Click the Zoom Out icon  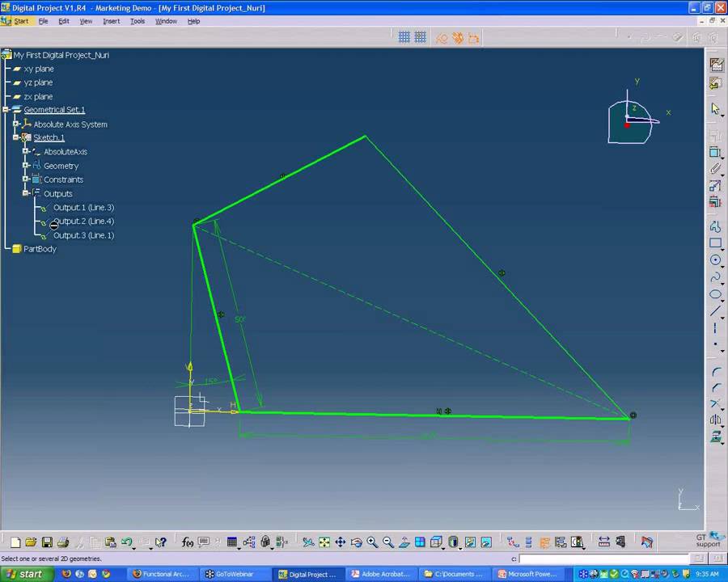(388, 542)
